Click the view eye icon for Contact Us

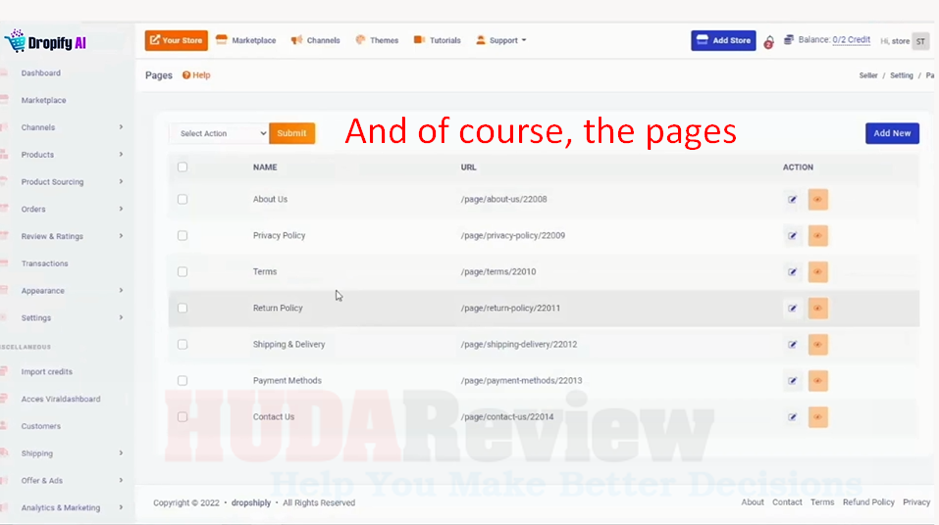click(x=817, y=417)
